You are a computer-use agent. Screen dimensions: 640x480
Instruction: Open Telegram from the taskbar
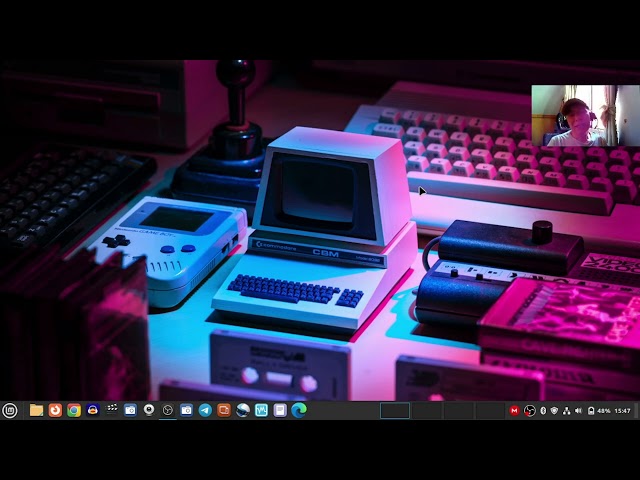(x=205, y=410)
